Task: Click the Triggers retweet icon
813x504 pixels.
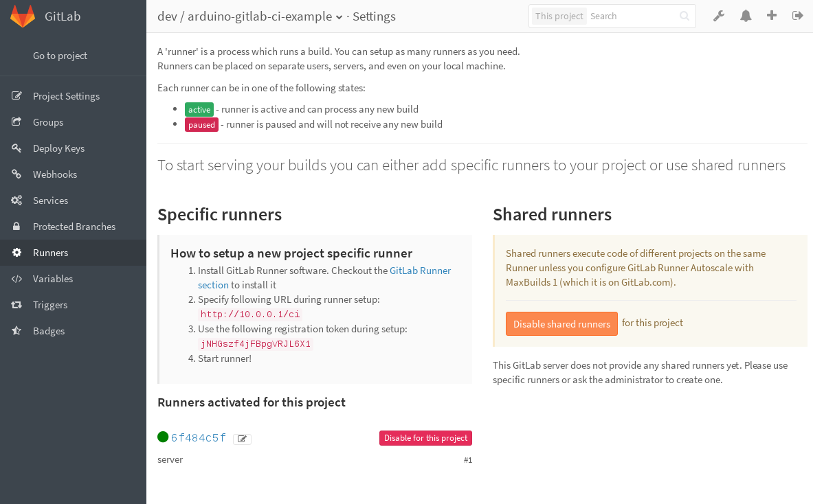Action: [x=16, y=305]
